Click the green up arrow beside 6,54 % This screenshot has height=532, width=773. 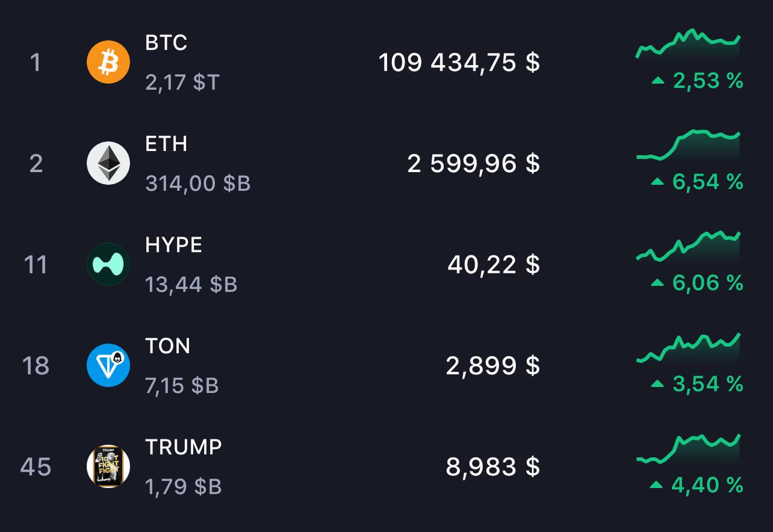coord(658,182)
